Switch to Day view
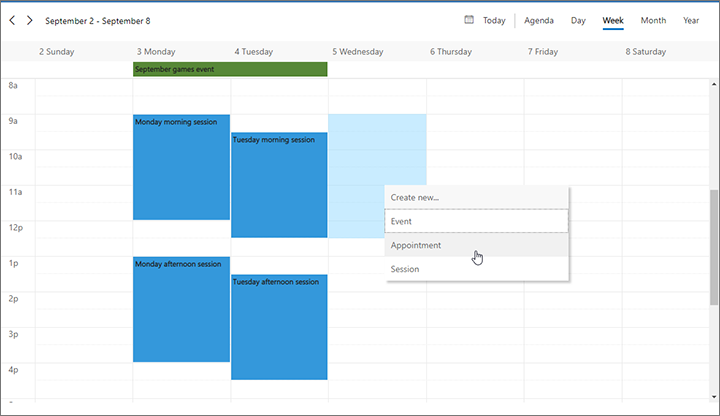The width and height of the screenshot is (720, 416). [x=578, y=20]
